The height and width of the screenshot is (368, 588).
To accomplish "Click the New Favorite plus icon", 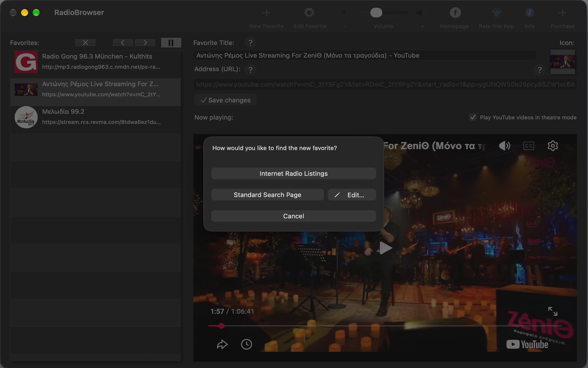I will pos(266,13).
